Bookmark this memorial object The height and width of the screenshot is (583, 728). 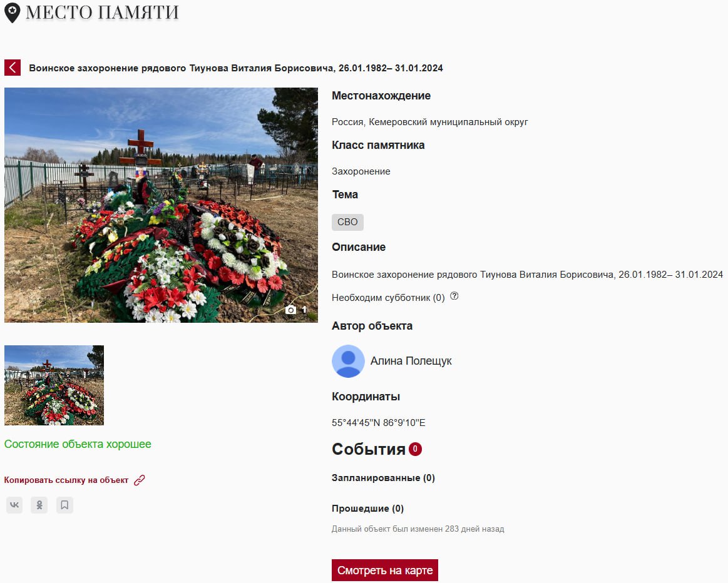click(x=64, y=505)
